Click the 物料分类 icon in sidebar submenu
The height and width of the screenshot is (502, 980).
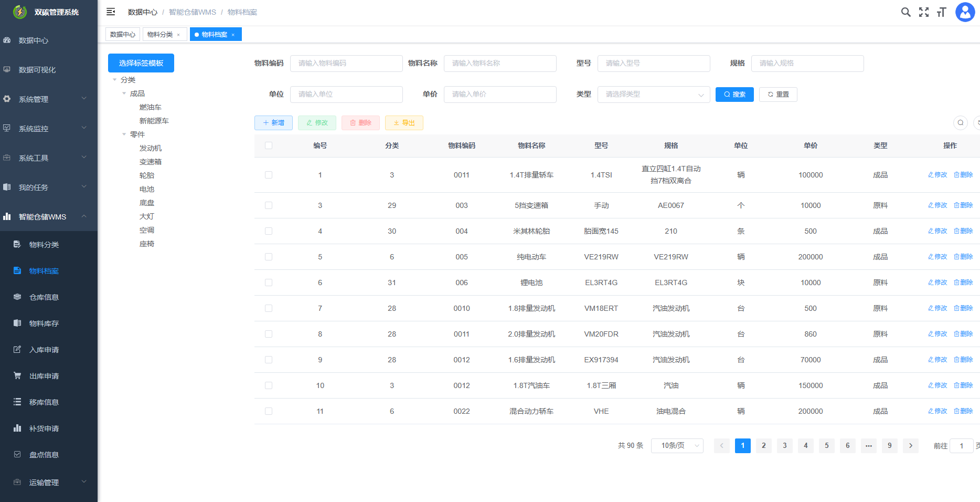pos(17,244)
